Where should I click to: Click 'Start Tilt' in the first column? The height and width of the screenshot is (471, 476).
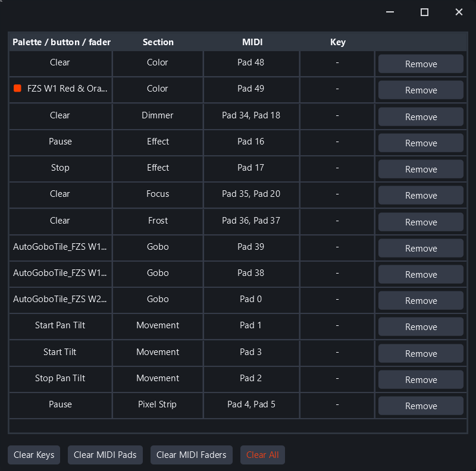(60, 351)
